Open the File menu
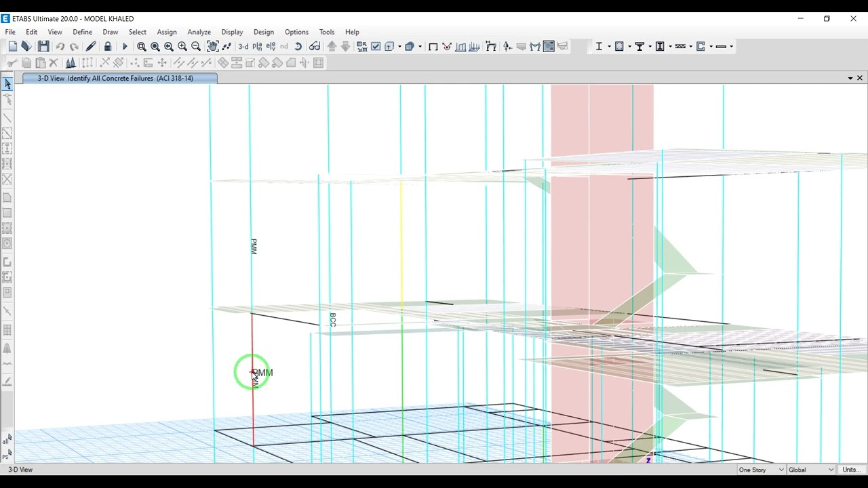Image resolution: width=868 pixels, height=488 pixels. coord(10,32)
